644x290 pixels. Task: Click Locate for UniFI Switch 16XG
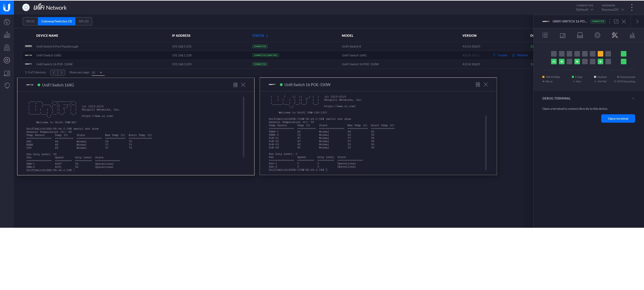[x=500, y=55]
